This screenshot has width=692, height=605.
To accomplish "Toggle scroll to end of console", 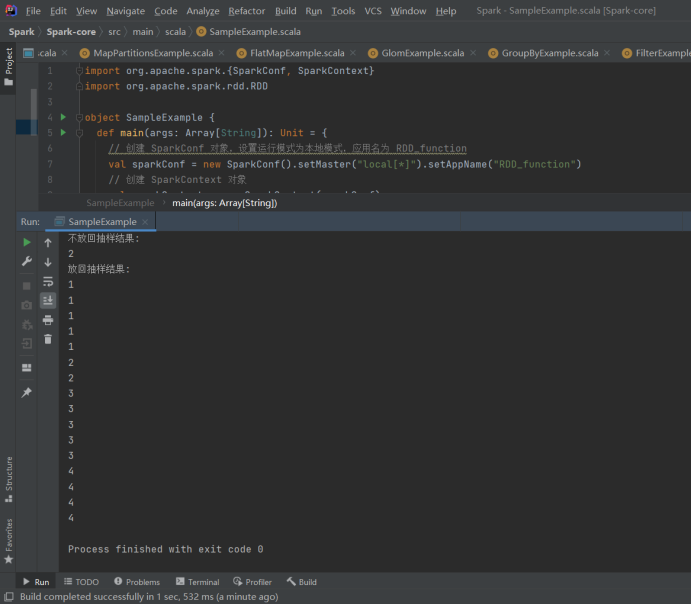I will [48, 301].
